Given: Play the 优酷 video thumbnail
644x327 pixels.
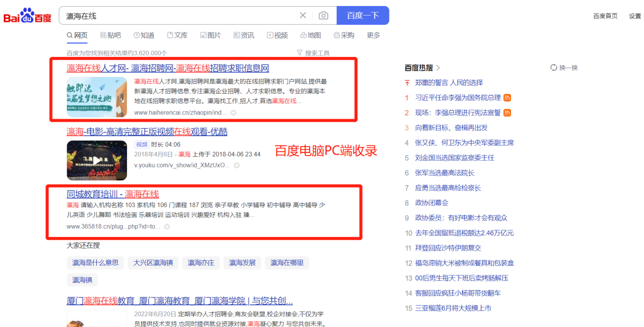Looking at the screenshot, I should 97,160.
